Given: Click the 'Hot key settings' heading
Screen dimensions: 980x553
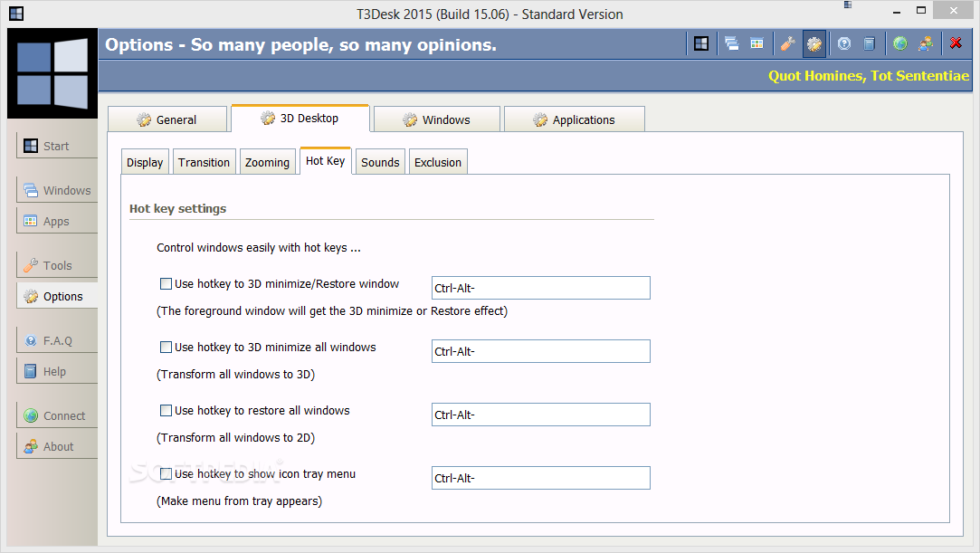Looking at the screenshot, I should pos(177,209).
